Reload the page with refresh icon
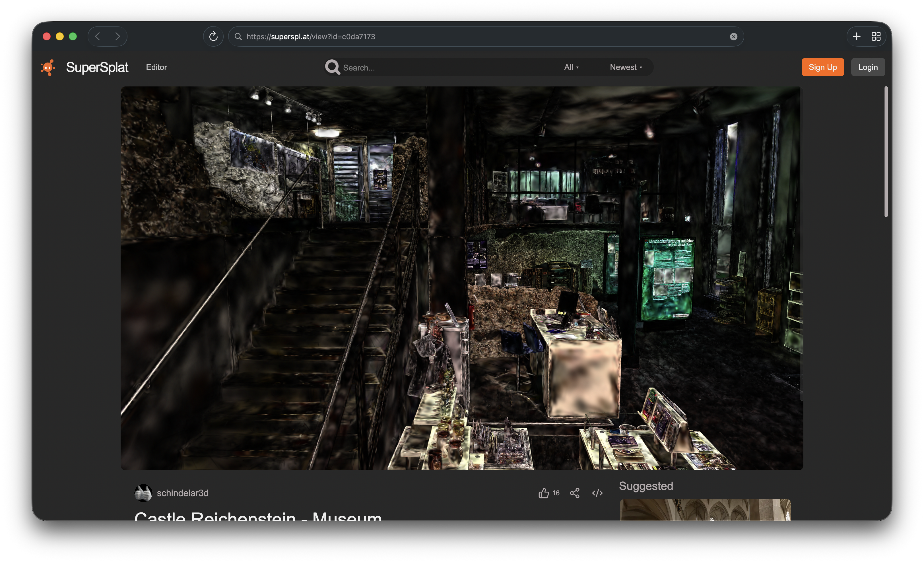The width and height of the screenshot is (924, 563). coord(213,36)
